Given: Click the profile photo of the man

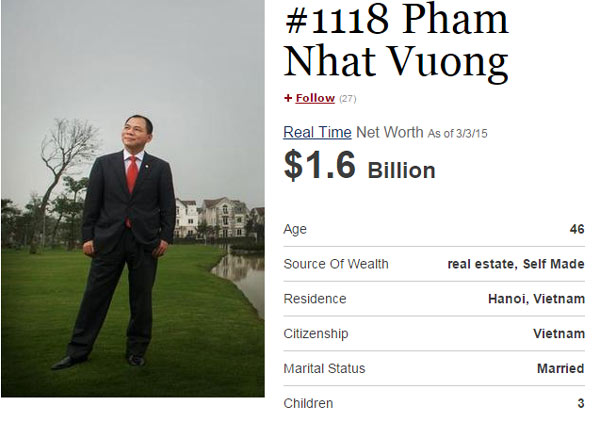Looking at the screenshot, I should tap(132, 199).
